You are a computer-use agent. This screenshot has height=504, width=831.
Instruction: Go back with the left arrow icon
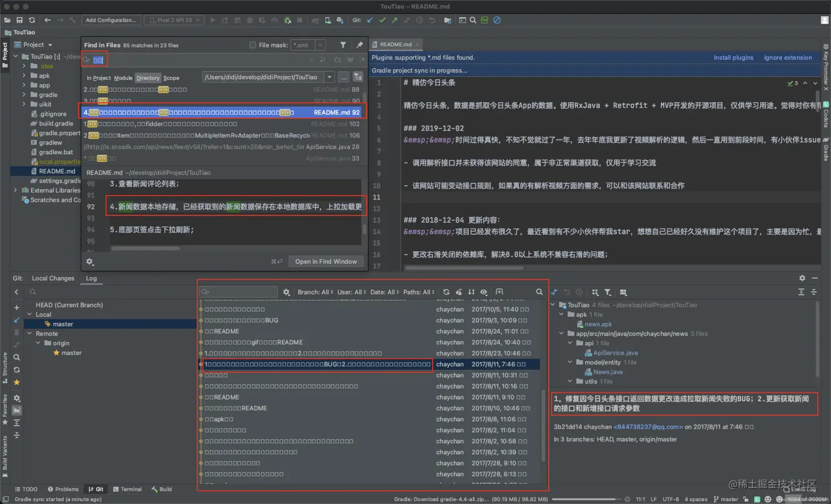click(x=47, y=20)
